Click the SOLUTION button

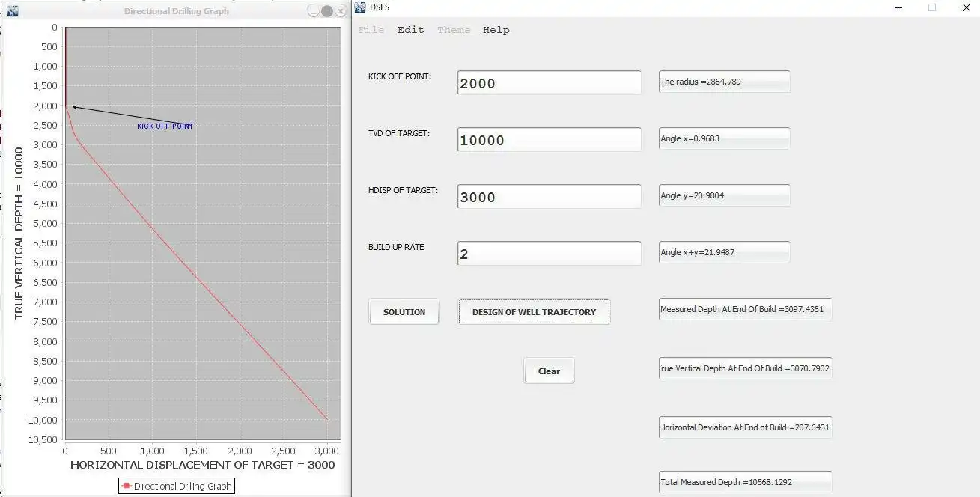point(404,312)
